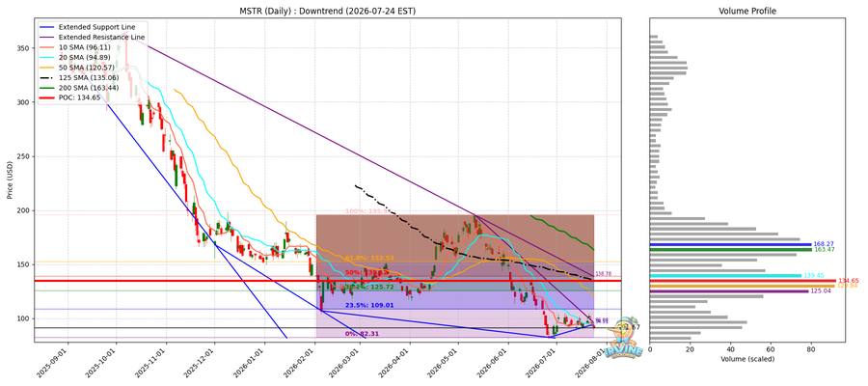Click the orange volume profile bar
The height and width of the screenshot is (386, 868).
(x=743, y=286)
